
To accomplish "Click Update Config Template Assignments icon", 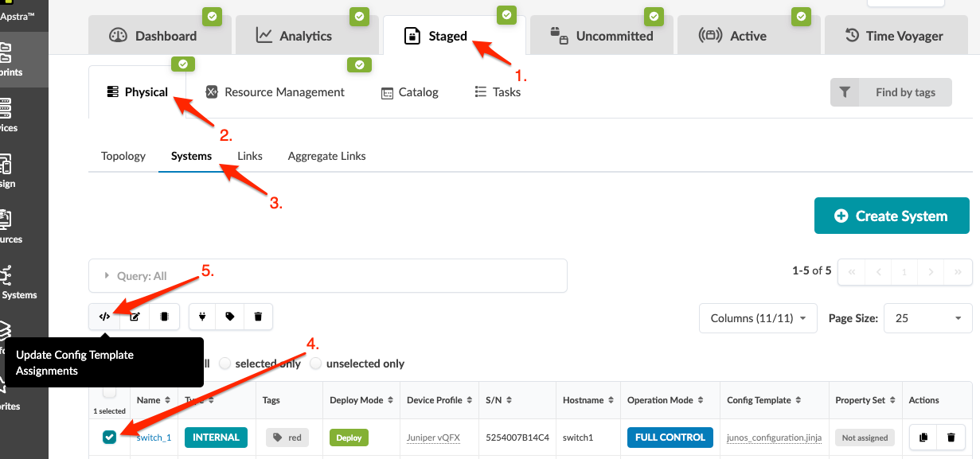I will [x=104, y=317].
